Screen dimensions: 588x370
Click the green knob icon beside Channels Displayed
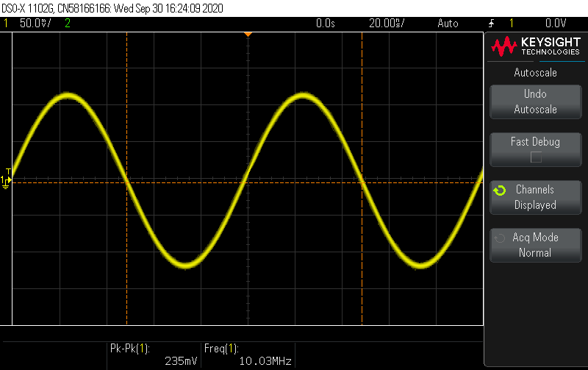point(500,191)
